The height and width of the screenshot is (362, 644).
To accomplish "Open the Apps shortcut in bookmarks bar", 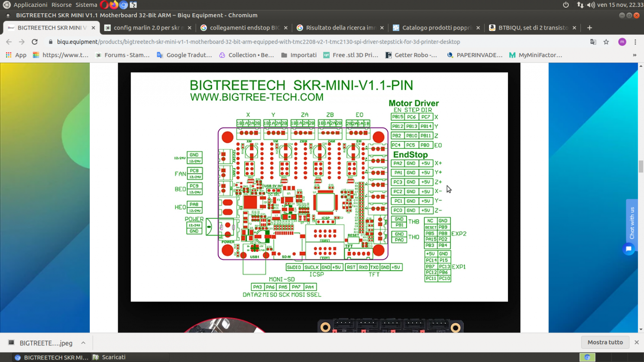I will click(x=16, y=55).
